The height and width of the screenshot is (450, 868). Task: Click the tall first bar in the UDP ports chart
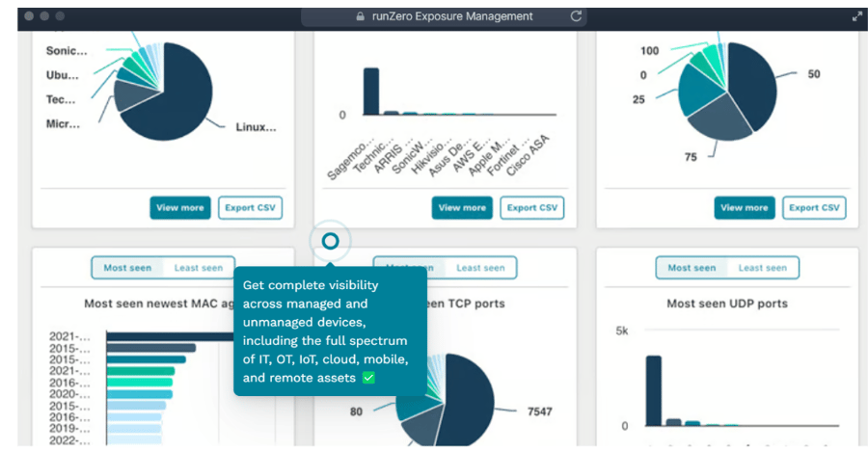[654, 390]
